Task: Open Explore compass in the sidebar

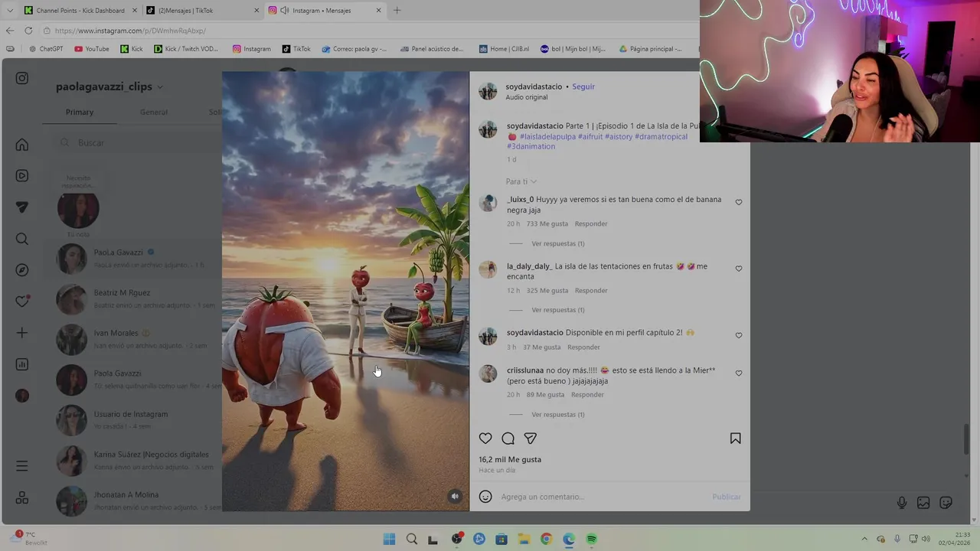Action: point(22,270)
